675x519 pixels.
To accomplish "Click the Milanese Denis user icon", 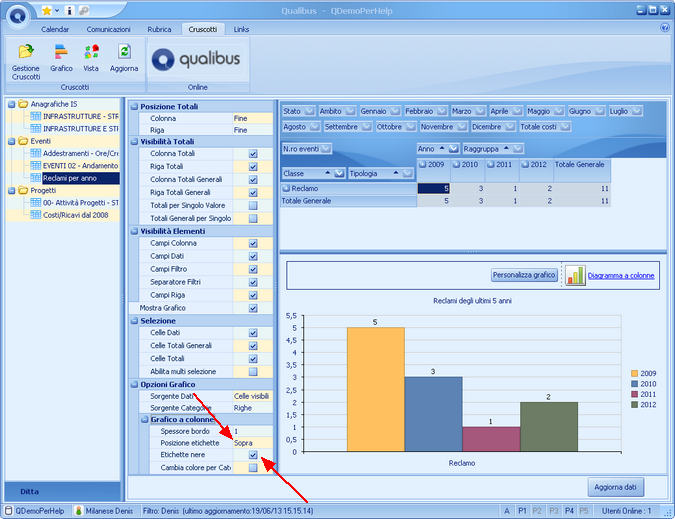I will click(x=78, y=511).
